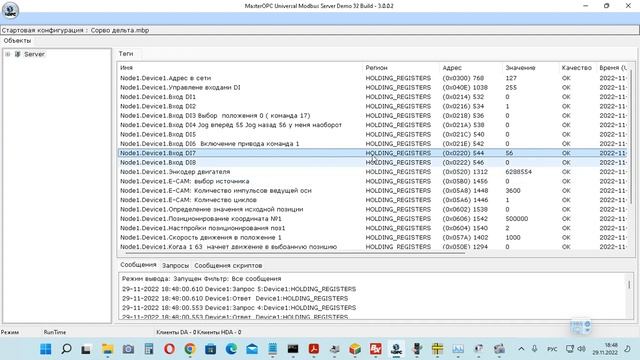Open Task View on taskbar

tap(86, 349)
